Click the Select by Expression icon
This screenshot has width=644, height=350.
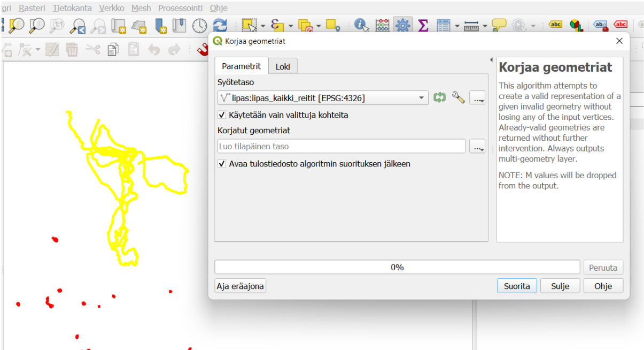pos(277,25)
